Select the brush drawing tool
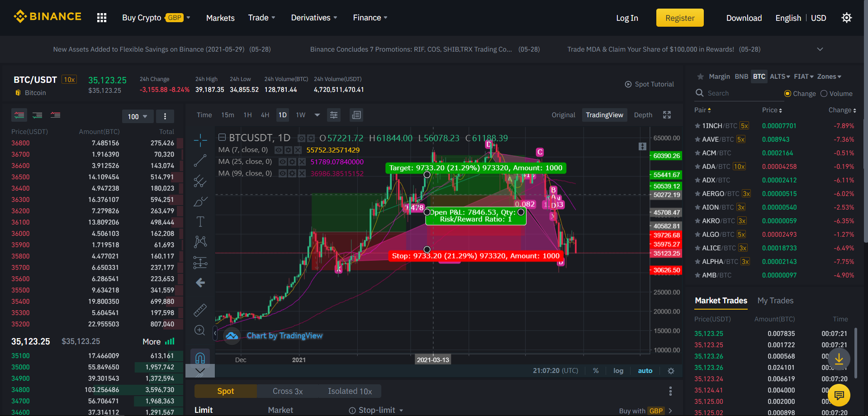This screenshot has height=416, width=868. pos(200,201)
